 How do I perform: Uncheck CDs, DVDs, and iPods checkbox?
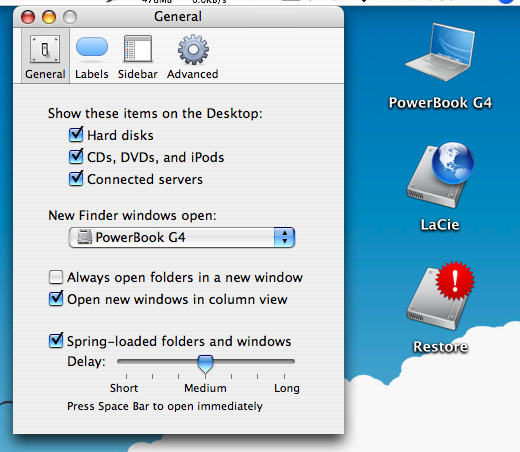coord(76,157)
